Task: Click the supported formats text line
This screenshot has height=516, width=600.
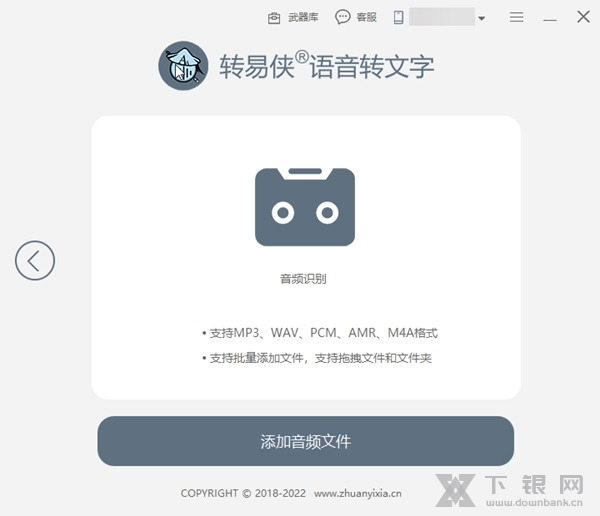Action: (320, 333)
